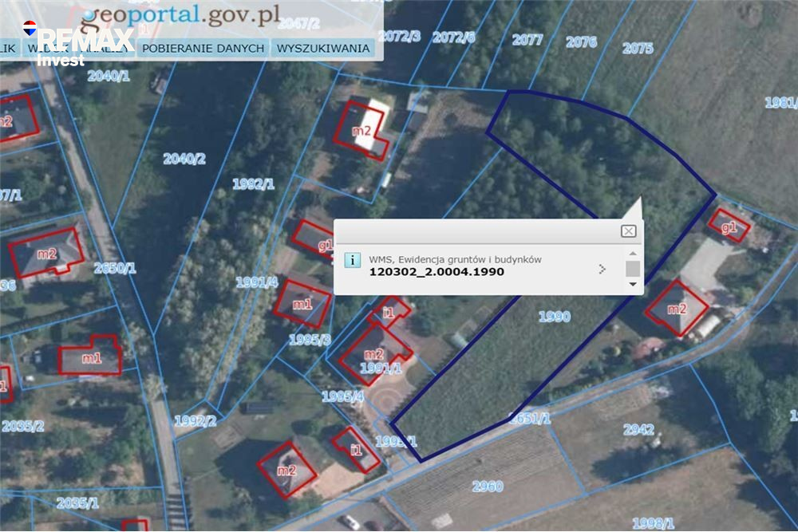Click road parcel label 2650/1
798x532 pixels.
[115, 268]
